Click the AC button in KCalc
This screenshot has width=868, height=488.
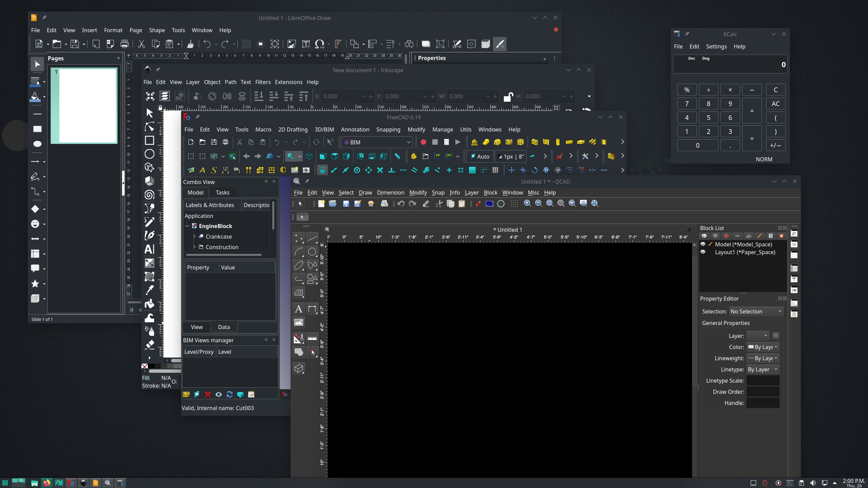775,104
